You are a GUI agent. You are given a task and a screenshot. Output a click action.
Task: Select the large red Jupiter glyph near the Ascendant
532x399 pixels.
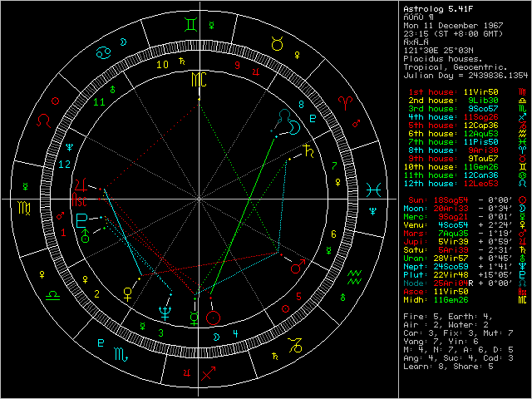point(81,185)
